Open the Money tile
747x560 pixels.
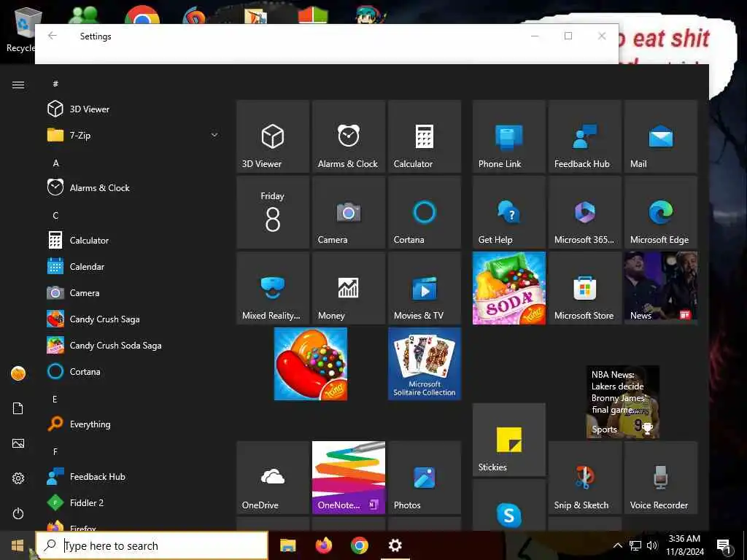(348, 288)
